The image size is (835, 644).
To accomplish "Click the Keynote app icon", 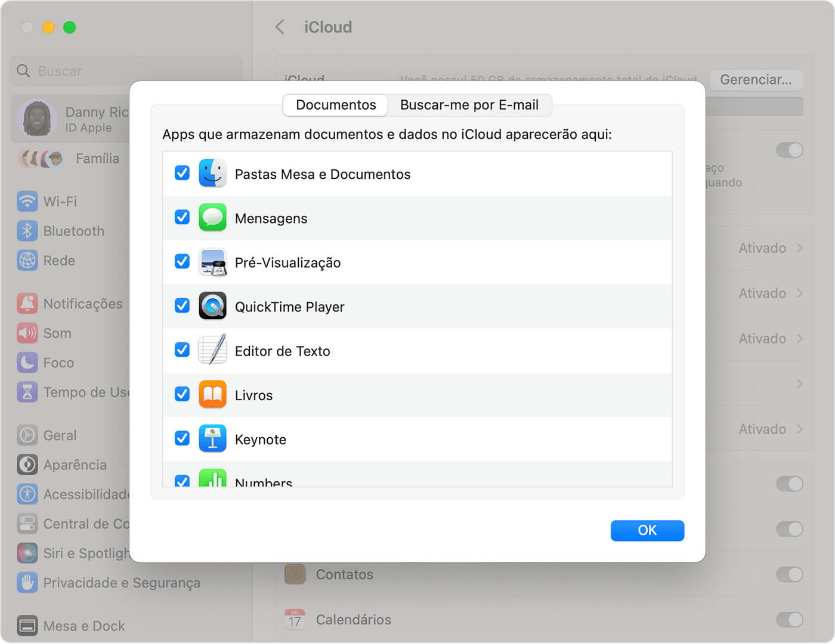I will click(x=212, y=439).
